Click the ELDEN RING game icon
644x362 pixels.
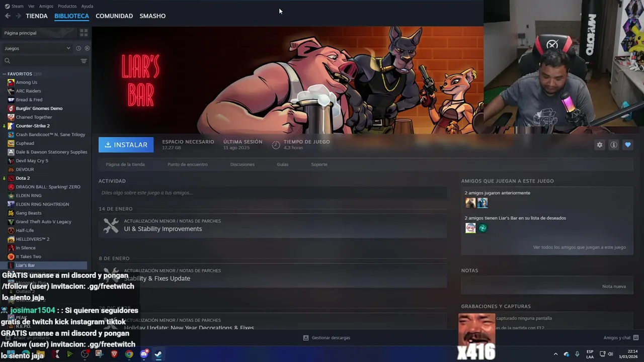pyautogui.click(x=11, y=196)
